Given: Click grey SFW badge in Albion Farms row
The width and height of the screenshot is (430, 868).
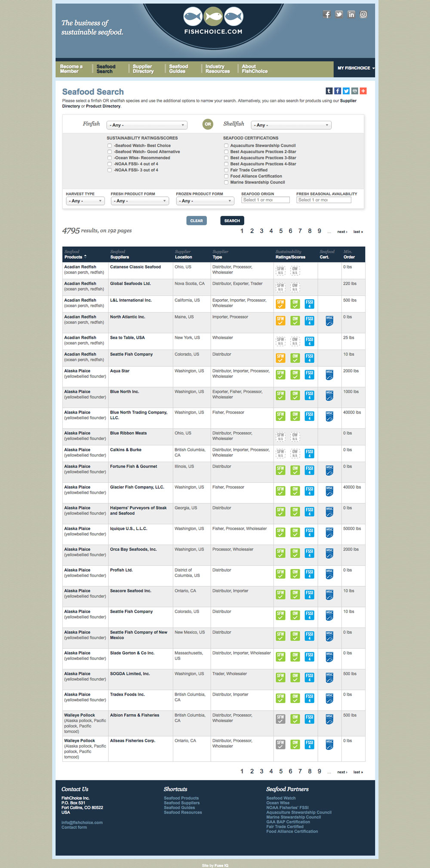Looking at the screenshot, I should tap(280, 719).
